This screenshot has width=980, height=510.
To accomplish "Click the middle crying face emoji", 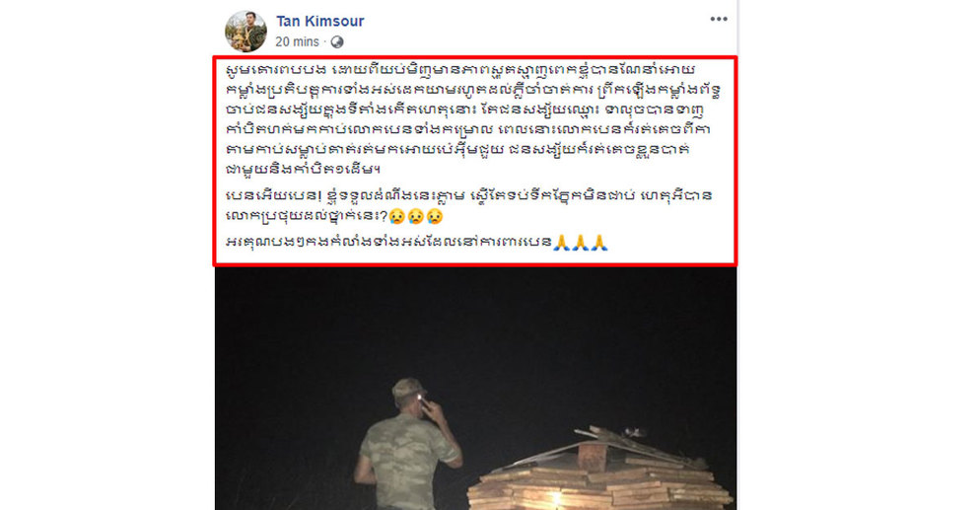I will [x=415, y=217].
